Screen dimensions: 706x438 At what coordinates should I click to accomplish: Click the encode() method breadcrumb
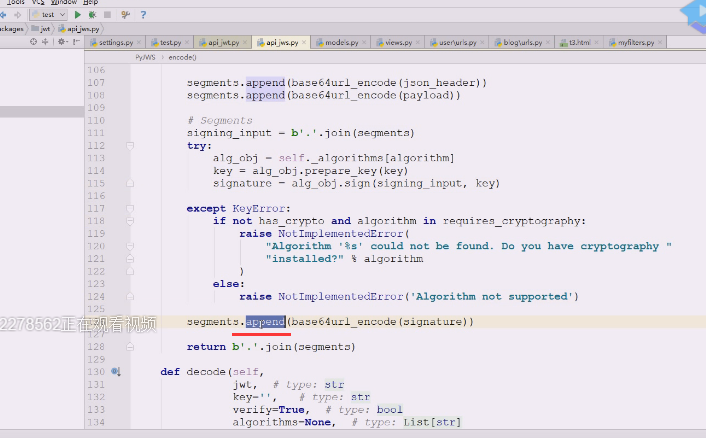click(182, 57)
